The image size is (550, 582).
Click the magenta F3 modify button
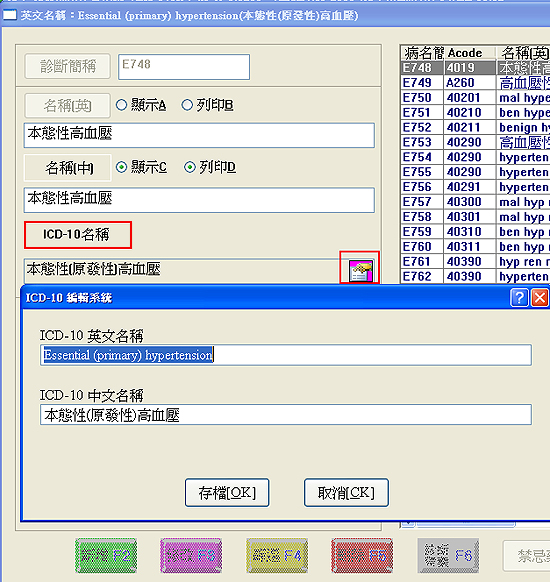click(191, 556)
